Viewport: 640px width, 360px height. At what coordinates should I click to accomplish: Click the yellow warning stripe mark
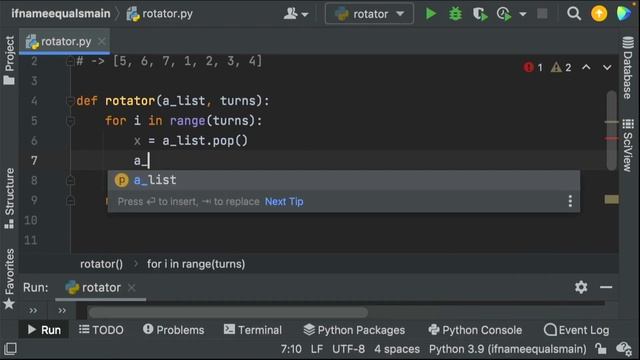611,199
